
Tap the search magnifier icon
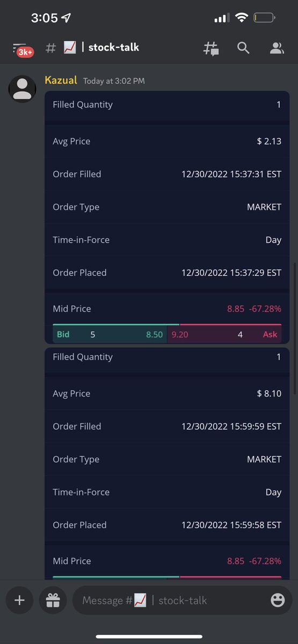243,48
